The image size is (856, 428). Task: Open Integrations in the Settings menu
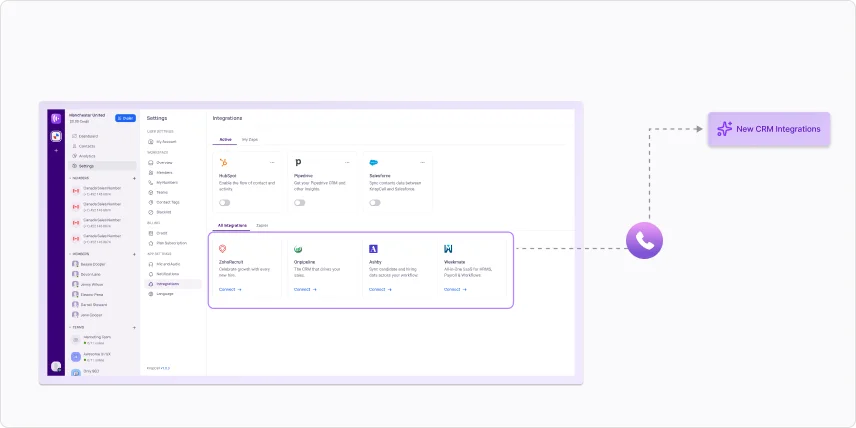coord(173,284)
